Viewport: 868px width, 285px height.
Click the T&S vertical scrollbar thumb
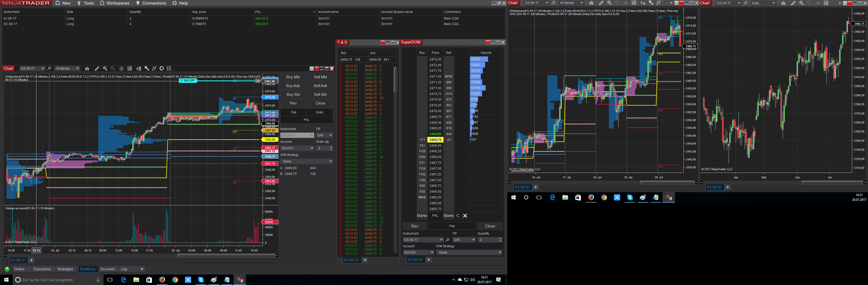395,79
